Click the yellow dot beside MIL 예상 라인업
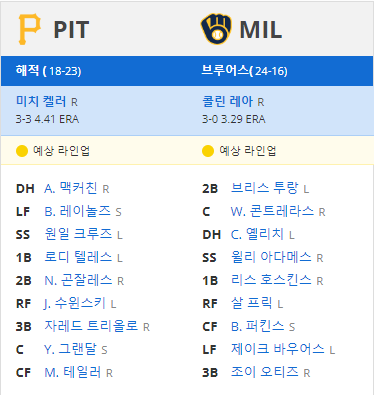This screenshot has width=374, height=395. (x=208, y=151)
